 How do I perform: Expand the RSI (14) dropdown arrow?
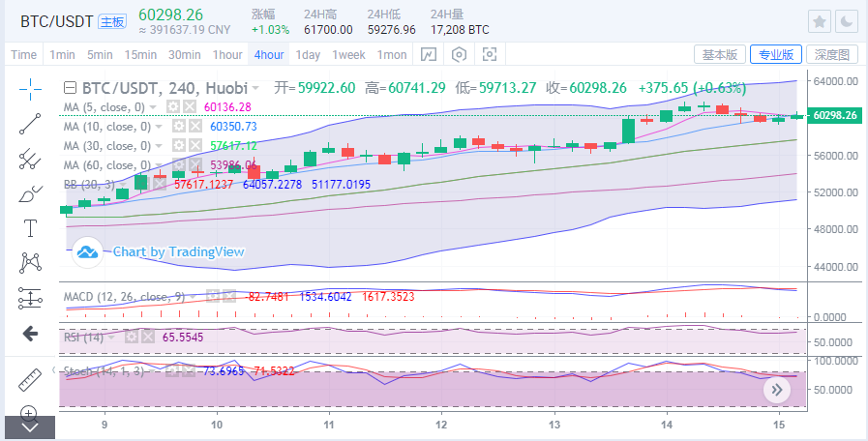[x=112, y=337]
